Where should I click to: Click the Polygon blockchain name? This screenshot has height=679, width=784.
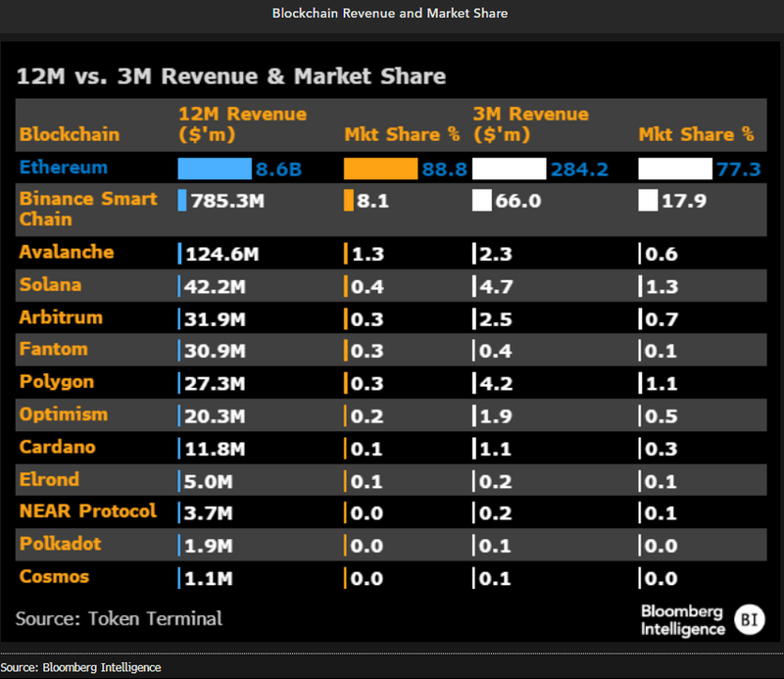[x=57, y=382]
